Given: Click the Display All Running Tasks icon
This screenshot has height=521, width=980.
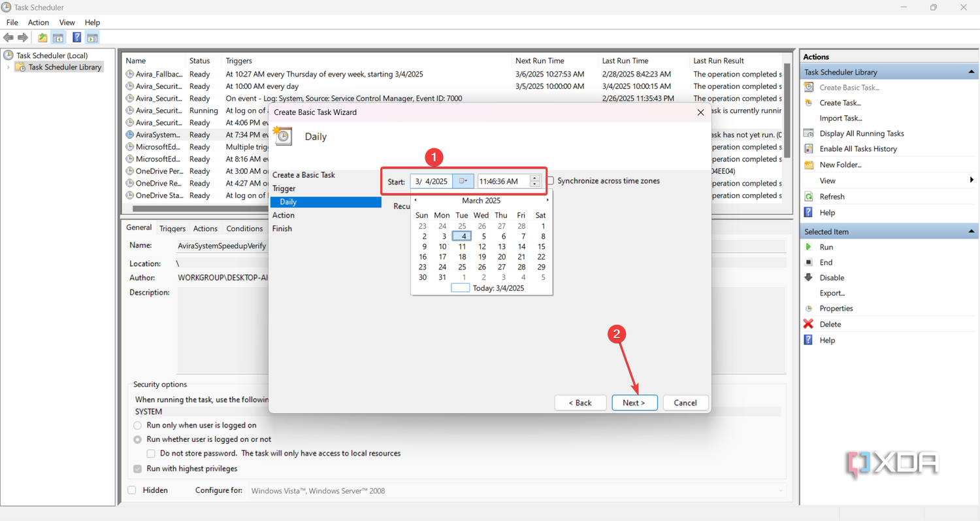Looking at the screenshot, I should 809,133.
